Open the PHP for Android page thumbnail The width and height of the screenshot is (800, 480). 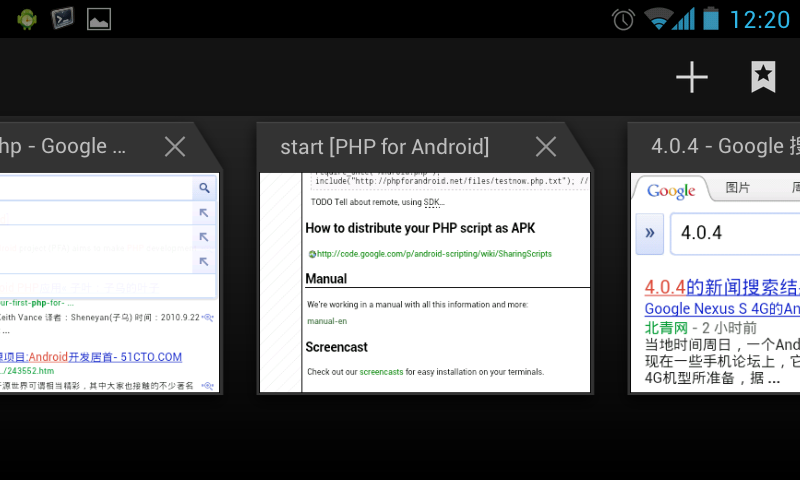click(425, 283)
